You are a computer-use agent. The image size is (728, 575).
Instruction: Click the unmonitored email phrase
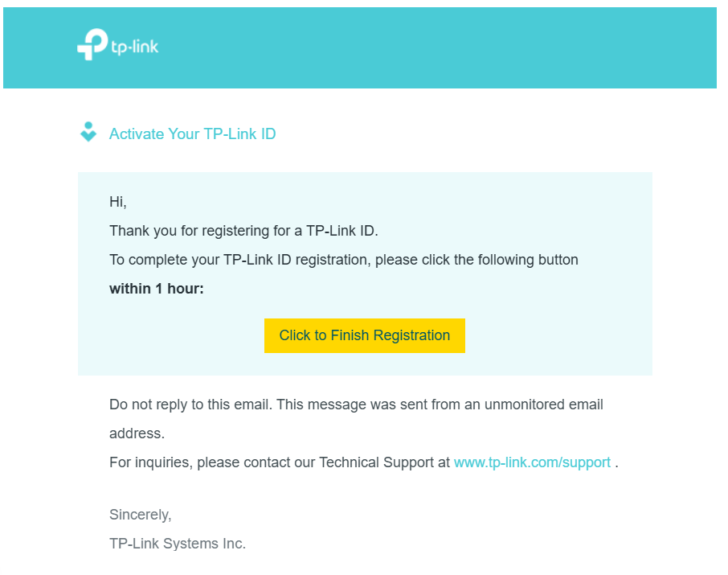544,405
